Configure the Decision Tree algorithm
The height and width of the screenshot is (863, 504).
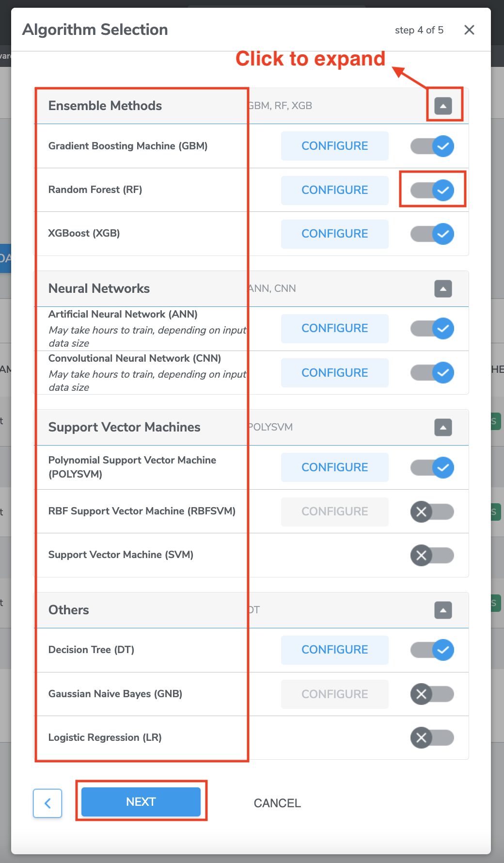(335, 650)
